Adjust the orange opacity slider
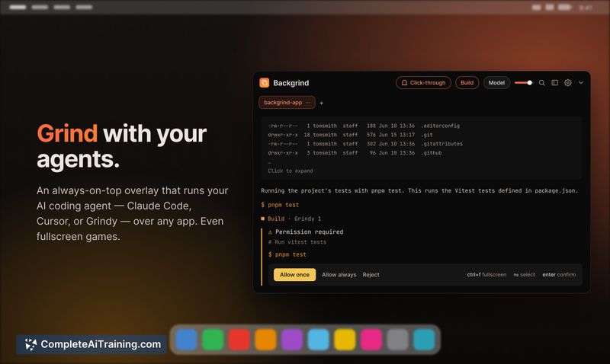Image resolution: width=610 pixels, height=364 pixels. (524, 83)
